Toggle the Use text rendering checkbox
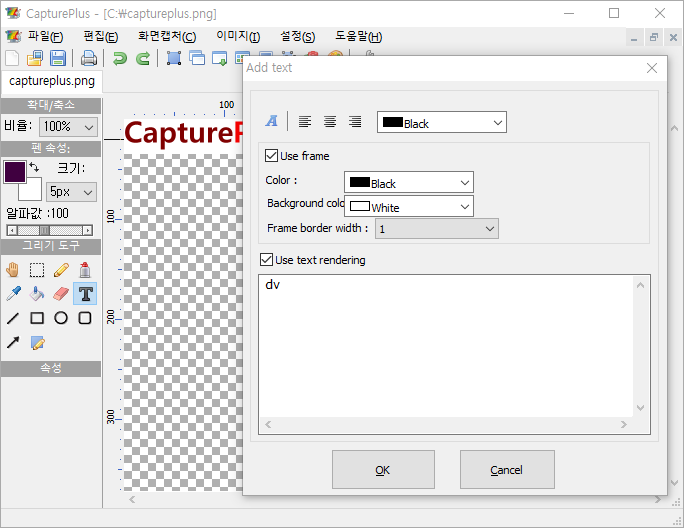Viewport: 684px width, 528px height. point(266,260)
